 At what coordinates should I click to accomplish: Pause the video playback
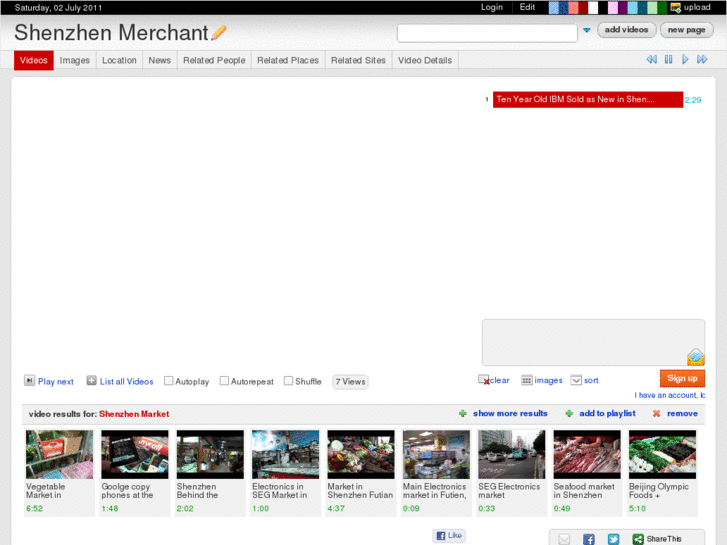[x=668, y=59]
